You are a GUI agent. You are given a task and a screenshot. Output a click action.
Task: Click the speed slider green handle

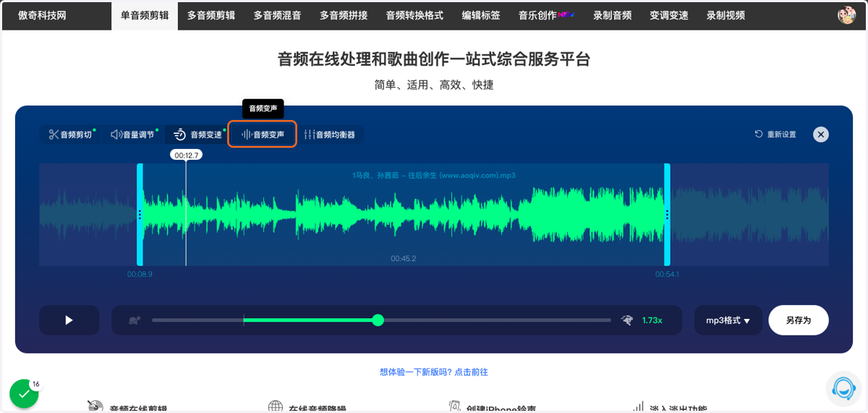tap(378, 320)
